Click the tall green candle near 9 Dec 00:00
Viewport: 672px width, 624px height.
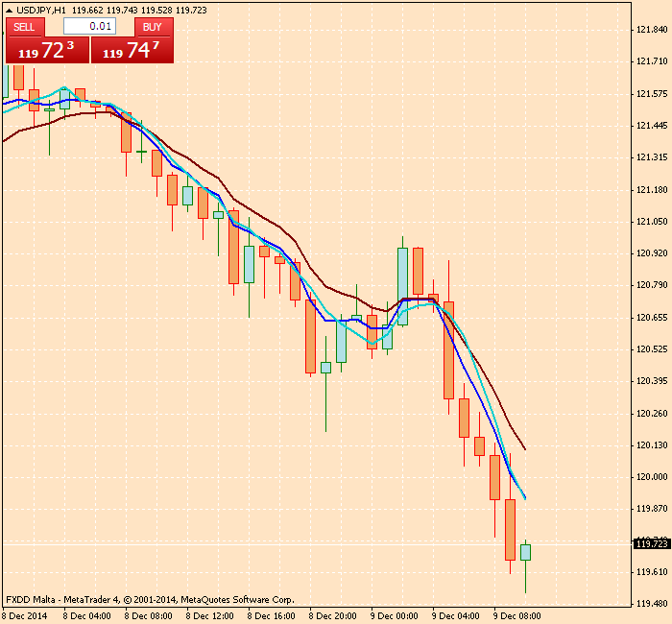click(x=402, y=286)
